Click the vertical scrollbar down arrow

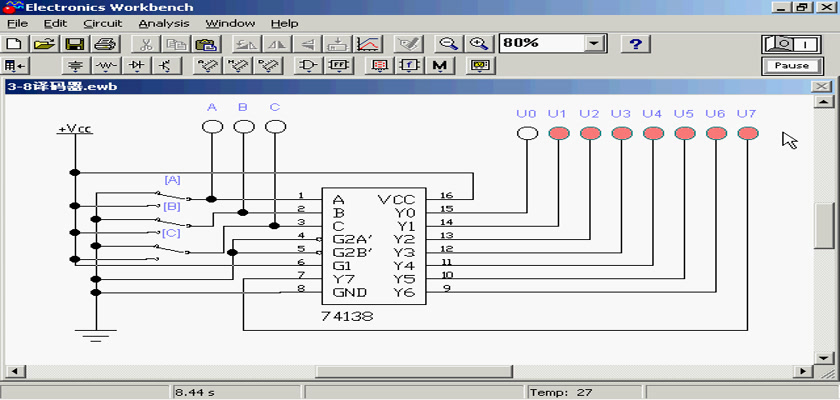[824, 358]
